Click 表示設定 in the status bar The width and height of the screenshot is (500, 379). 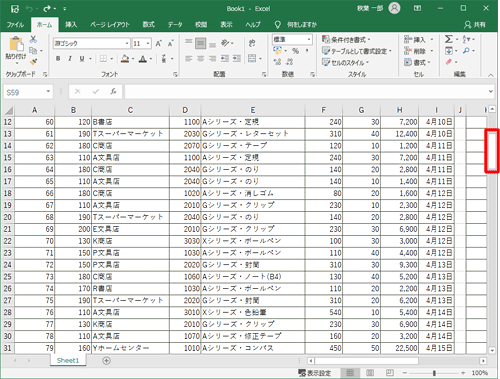pyautogui.click(x=315, y=373)
